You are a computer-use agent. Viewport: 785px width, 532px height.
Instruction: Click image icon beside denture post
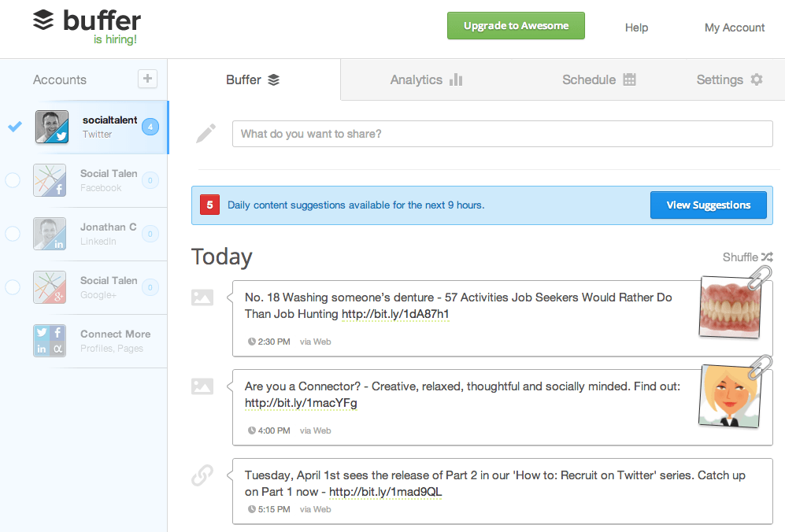point(202,297)
